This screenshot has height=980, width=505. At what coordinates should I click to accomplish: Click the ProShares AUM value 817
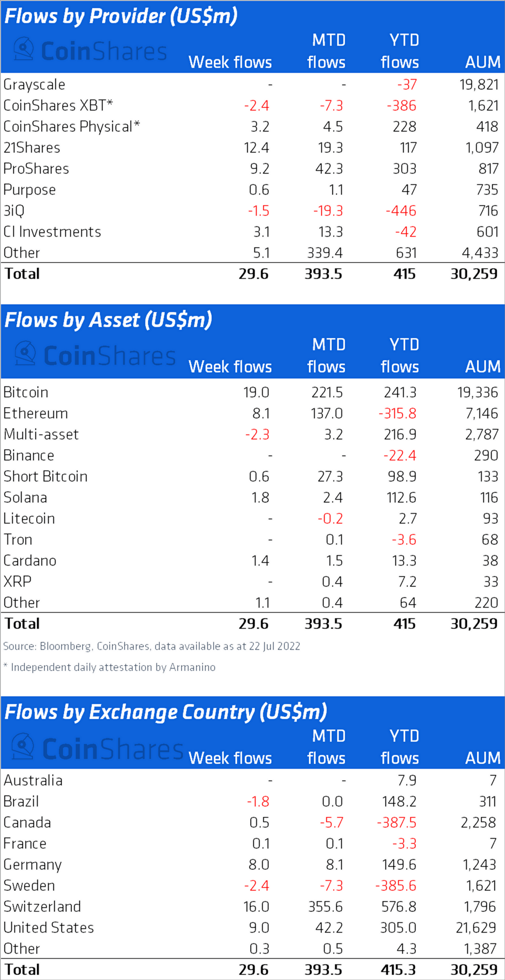click(x=487, y=169)
